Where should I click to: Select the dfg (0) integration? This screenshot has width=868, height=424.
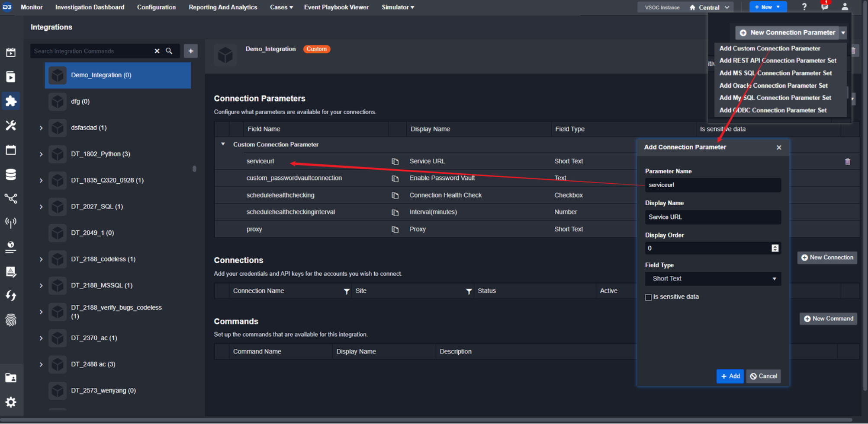point(80,102)
